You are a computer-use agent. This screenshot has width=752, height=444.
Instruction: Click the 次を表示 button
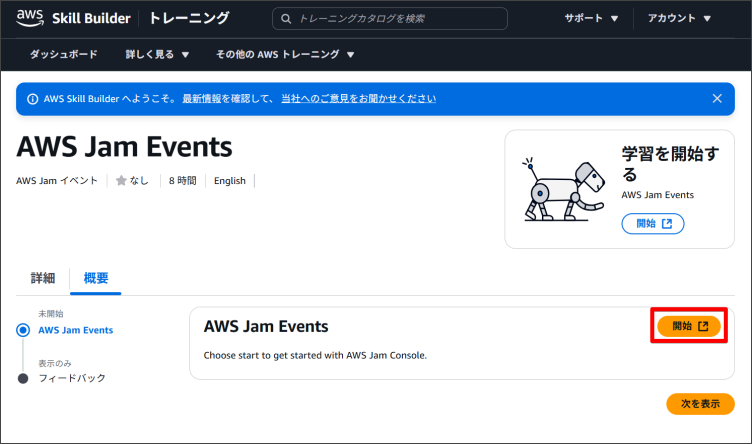pyautogui.click(x=700, y=404)
